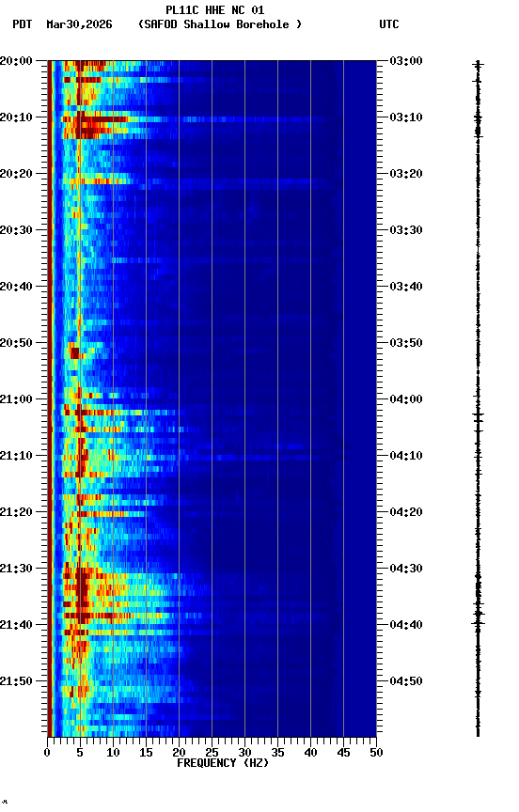The image size is (519, 812).
Task: Click the 04:50 UTC time label
Action: [406, 681]
